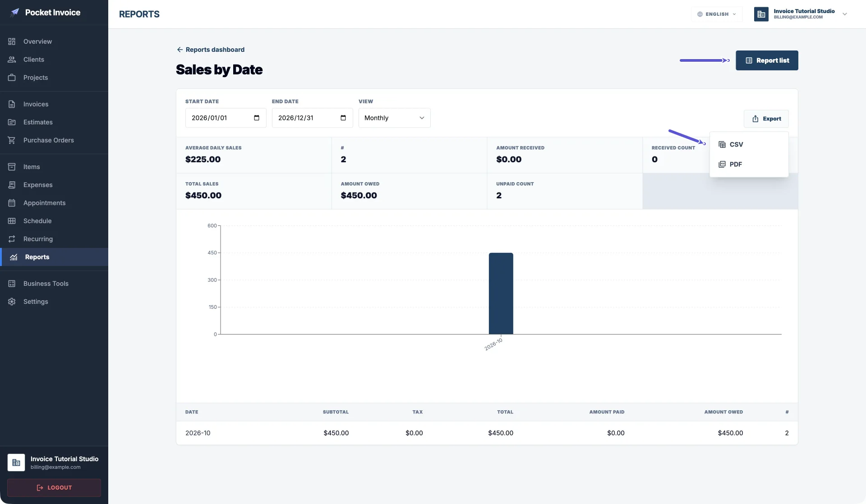
Task: Click the Business Tools icon
Action: coord(12,284)
